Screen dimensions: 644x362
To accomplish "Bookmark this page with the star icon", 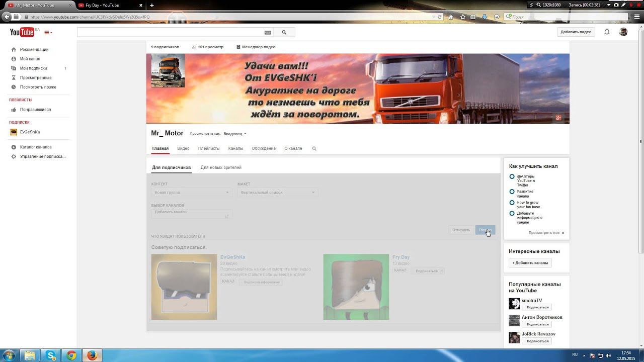I will pyautogui.click(x=462, y=17).
